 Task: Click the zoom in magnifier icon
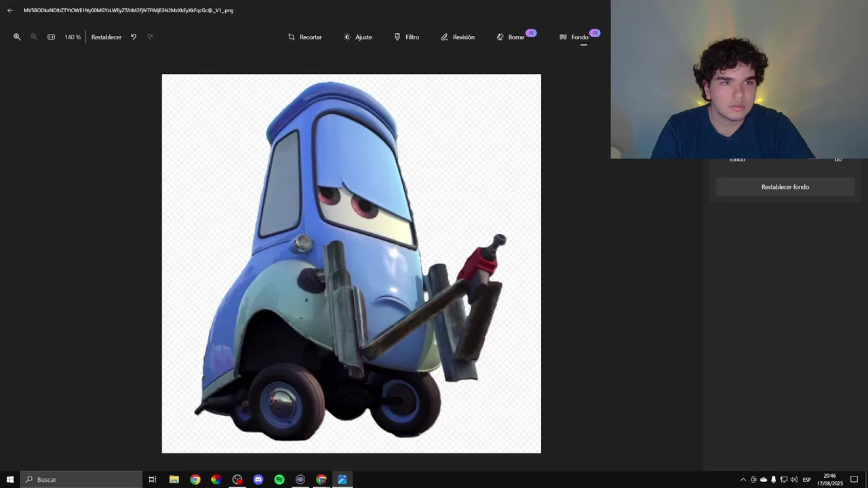[x=17, y=37]
